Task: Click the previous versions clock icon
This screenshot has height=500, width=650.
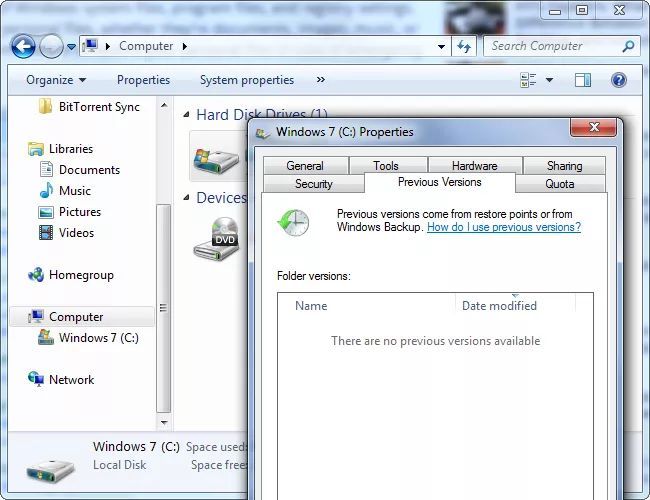Action: (293, 222)
